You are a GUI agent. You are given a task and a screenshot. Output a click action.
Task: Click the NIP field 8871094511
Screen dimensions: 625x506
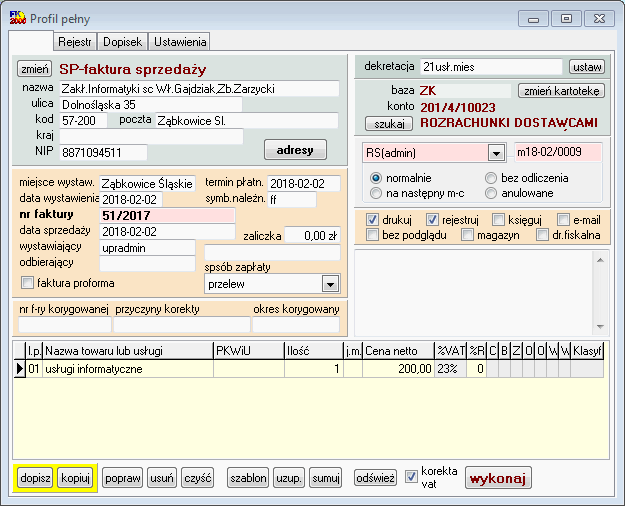[x=103, y=152]
